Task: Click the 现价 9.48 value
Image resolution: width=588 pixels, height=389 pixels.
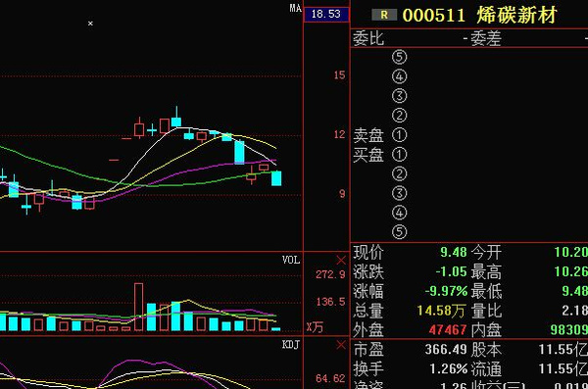Action: click(x=454, y=252)
